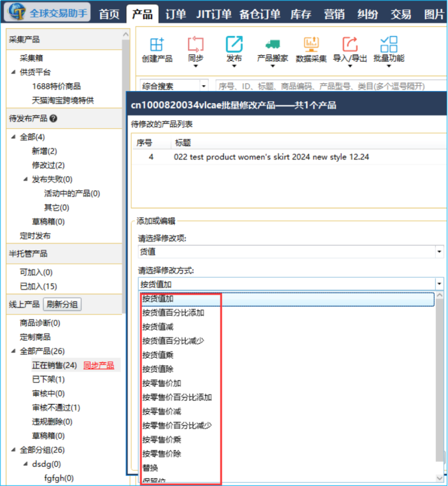Open the 纠纷 tab

tap(367, 14)
